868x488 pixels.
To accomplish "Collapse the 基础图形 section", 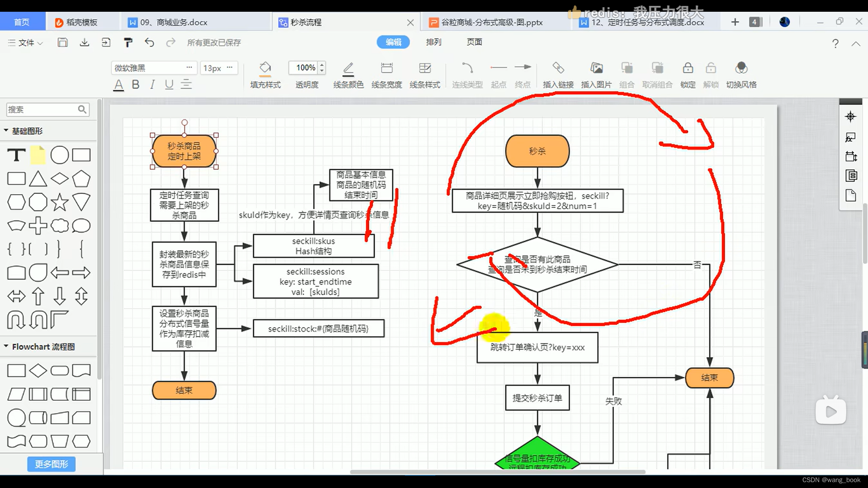I will click(x=6, y=131).
